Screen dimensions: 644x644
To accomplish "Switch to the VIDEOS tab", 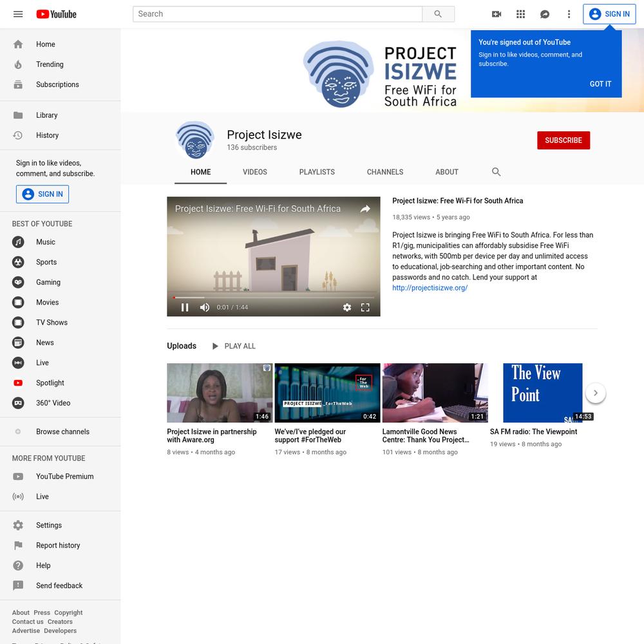I will pyautogui.click(x=254, y=173).
